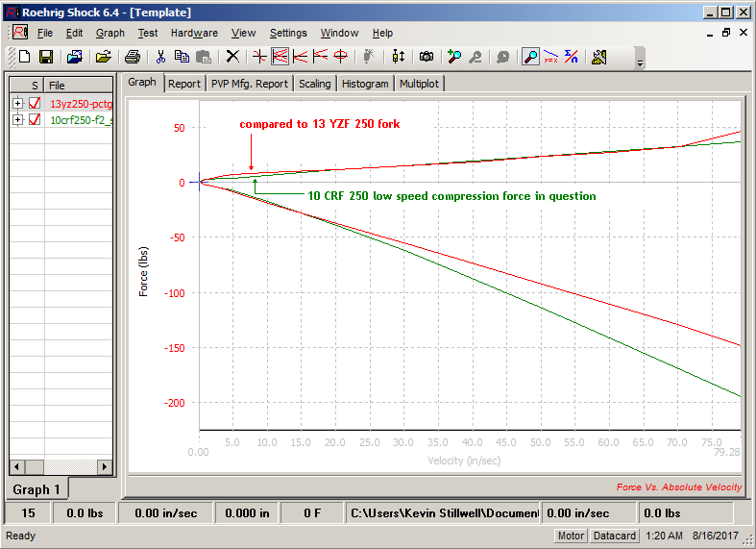Viewport: 756px width, 549px height.
Task: Uncheck the 13yz250 file checkbox
Action: coord(35,103)
